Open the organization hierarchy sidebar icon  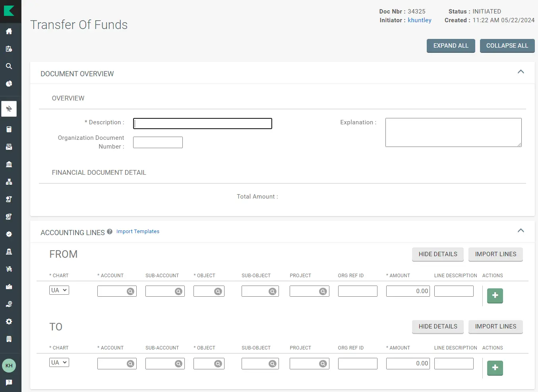point(9,182)
